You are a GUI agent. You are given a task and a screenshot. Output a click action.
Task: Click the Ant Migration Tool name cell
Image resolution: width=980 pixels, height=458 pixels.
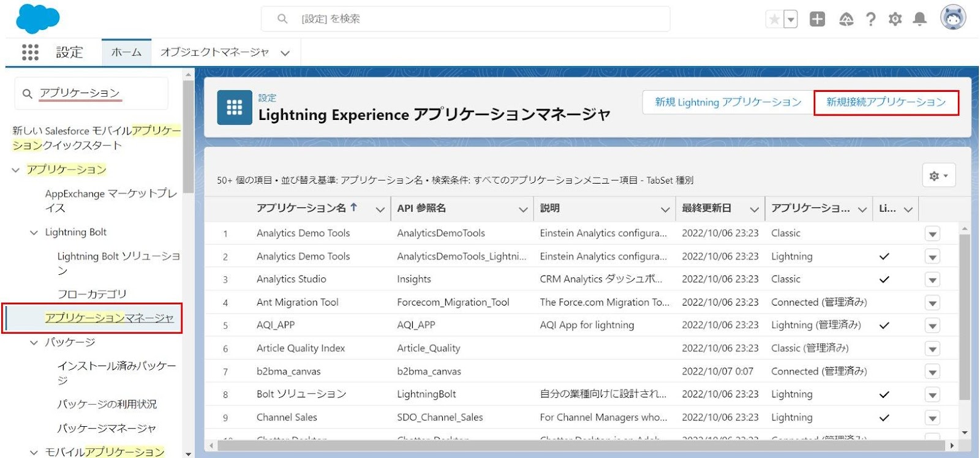point(298,302)
